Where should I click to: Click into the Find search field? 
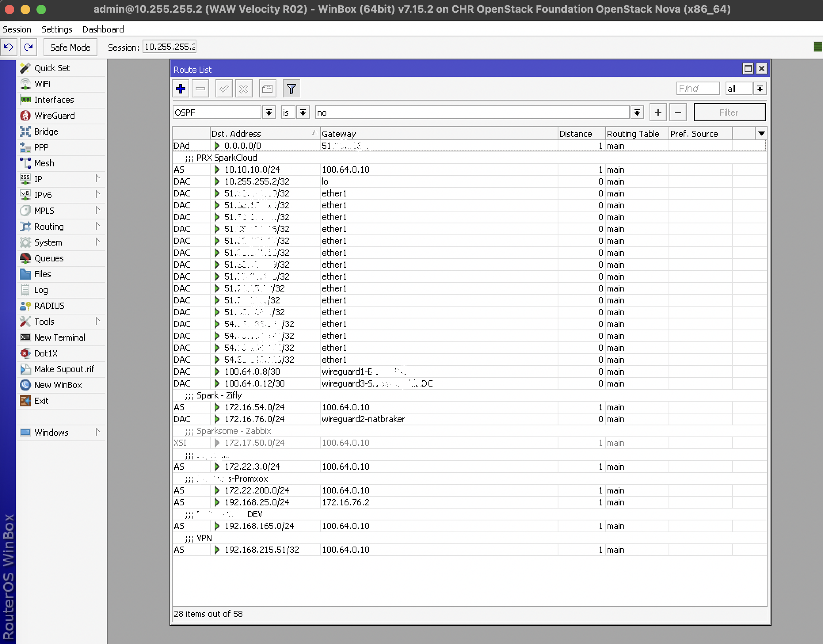coord(697,89)
